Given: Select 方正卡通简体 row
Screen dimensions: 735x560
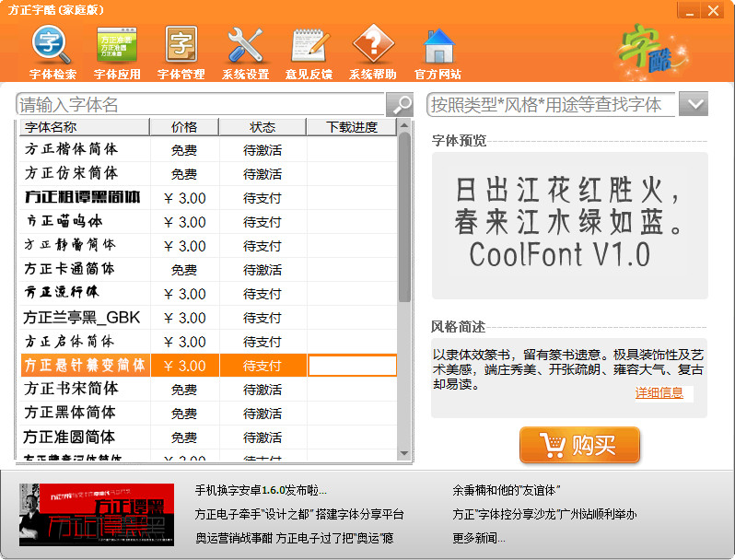Looking at the screenshot, I should [208, 269].
